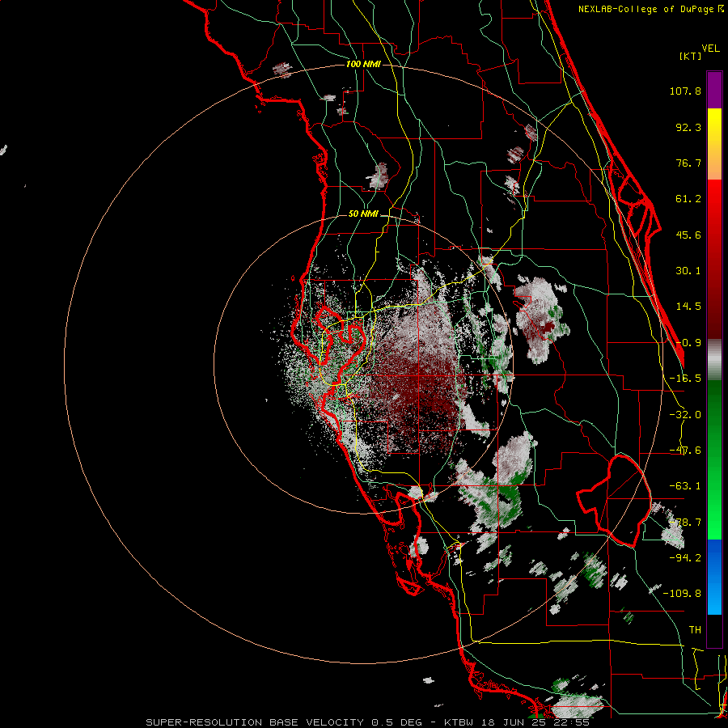The width and height of the screenshot is (728, 728).
Task: Select the 61.2 velocity scale label
Action: 688,199
